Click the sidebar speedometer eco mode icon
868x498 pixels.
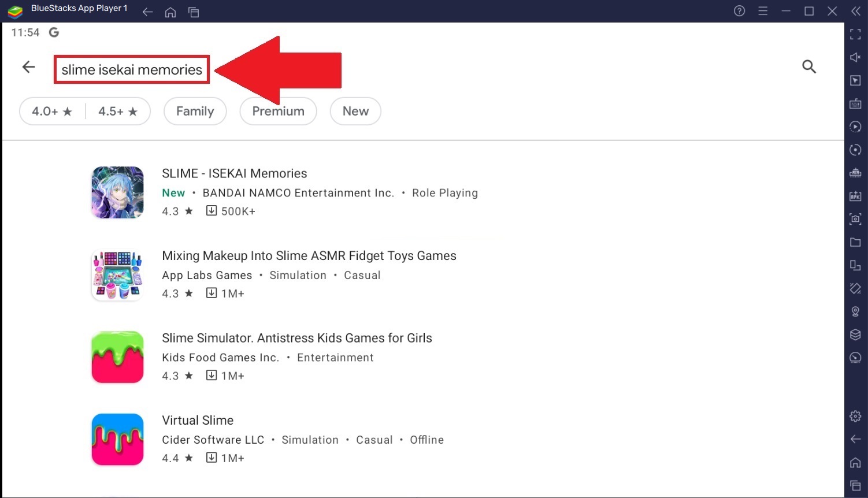click(856, 358)
